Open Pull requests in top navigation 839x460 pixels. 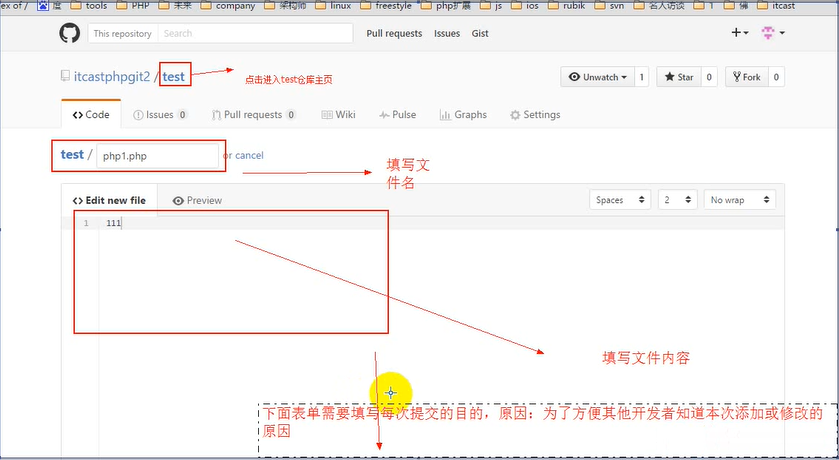pyautogui.click(x=394, y=33)
